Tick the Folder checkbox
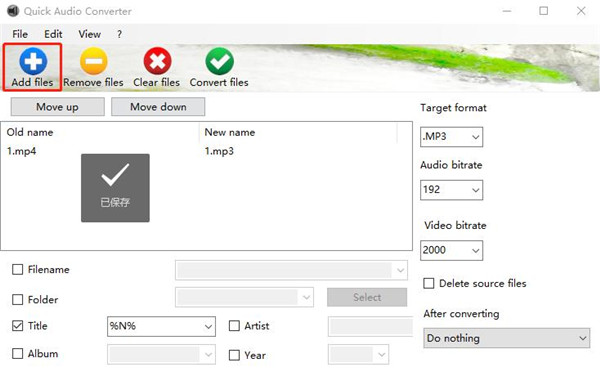Viewport: 600px width, 371px height. pyautogui.click(x=18, y=299)
